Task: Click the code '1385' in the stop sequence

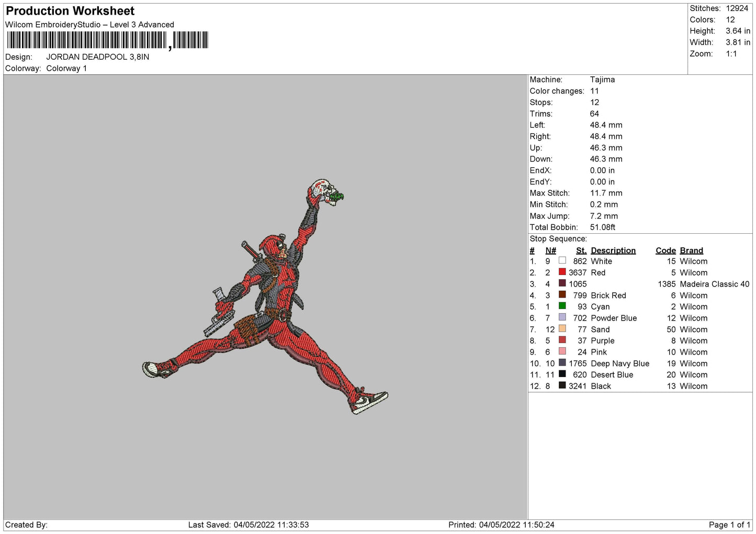Action: 667,284
